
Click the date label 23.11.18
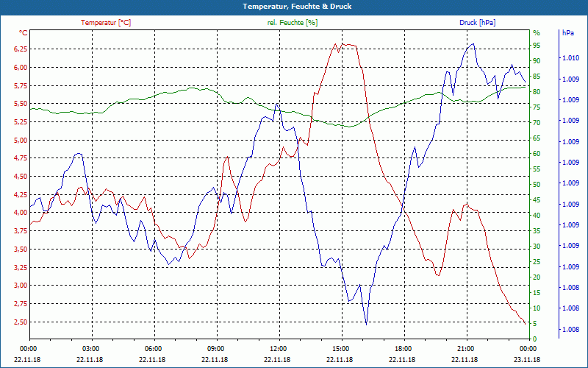[x=527, y=359]
